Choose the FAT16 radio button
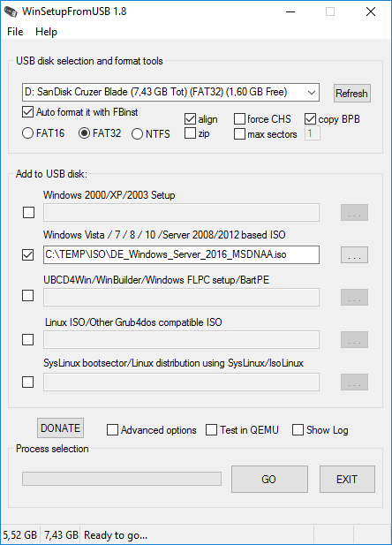The height and width of the screenshot is (545, 392). click(x=27, y=133)
